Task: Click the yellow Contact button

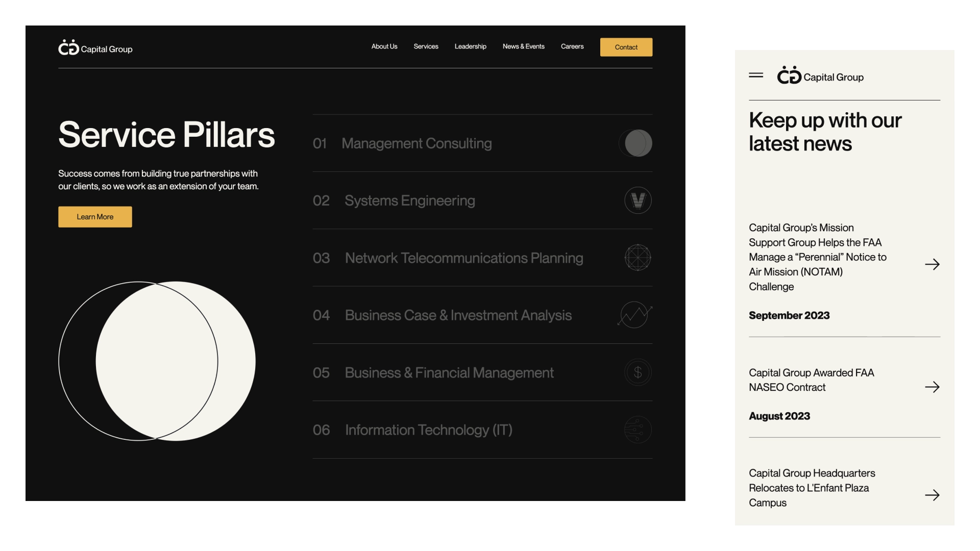Action: [626, 47]
